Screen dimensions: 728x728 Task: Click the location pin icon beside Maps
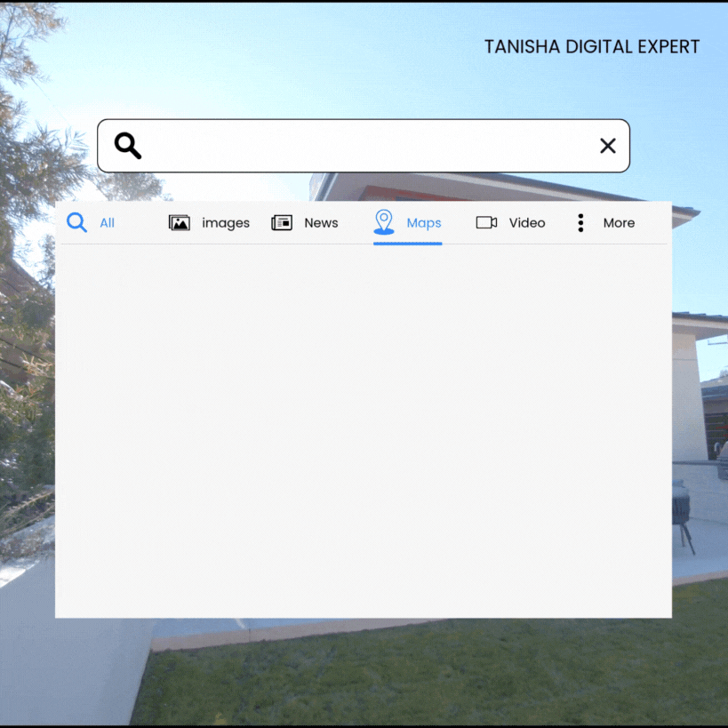click(x=384, y=221)
